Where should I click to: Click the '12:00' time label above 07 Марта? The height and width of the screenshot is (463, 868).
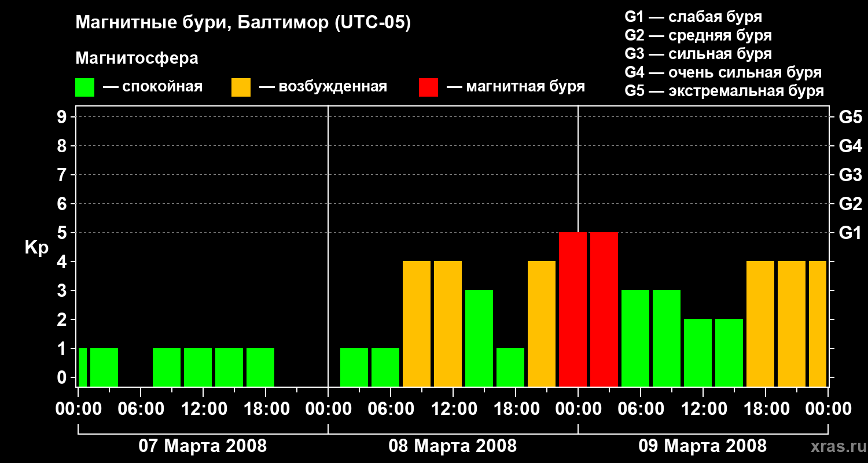203,409
